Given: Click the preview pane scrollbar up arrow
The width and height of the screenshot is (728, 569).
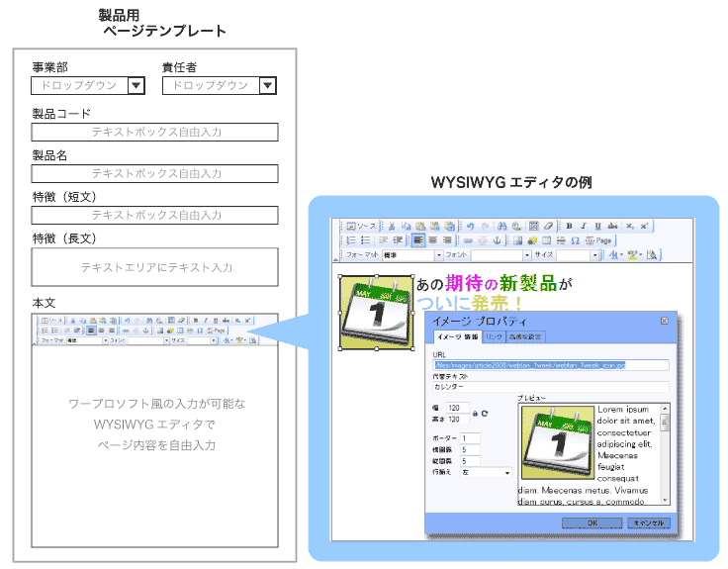Looking at the screenshot, I should (665, 409).
